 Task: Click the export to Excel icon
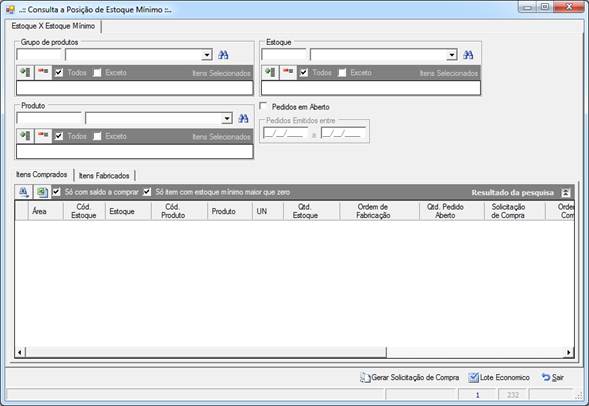42,192
